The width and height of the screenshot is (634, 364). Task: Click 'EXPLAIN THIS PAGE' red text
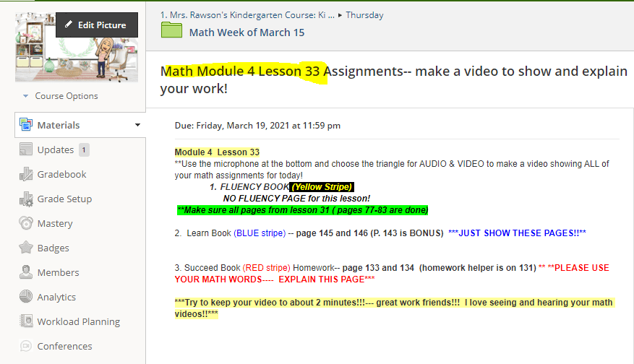coord(322,279)
